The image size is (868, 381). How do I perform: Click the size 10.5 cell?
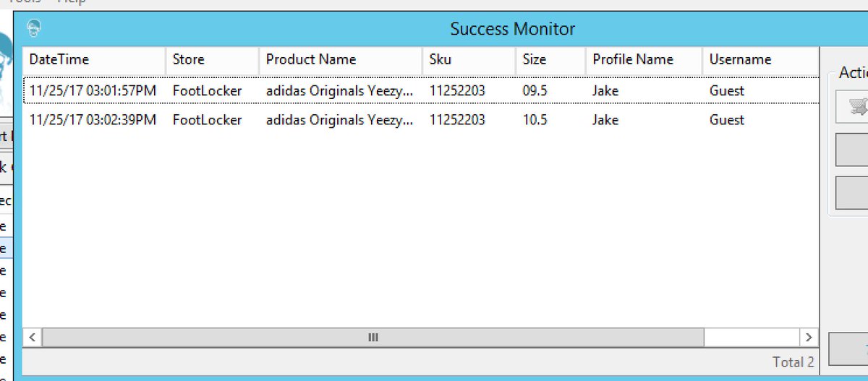pyautogui.click(x=535, y=120)
